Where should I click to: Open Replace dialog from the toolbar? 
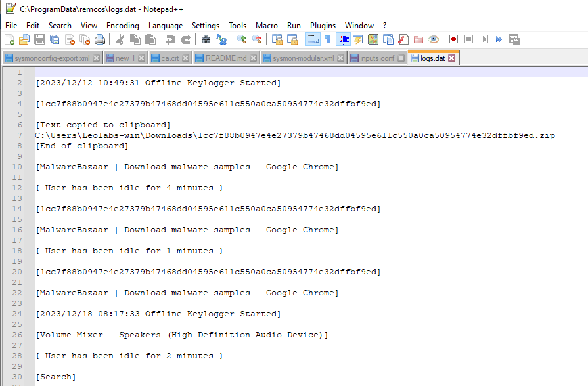point(221,39)
